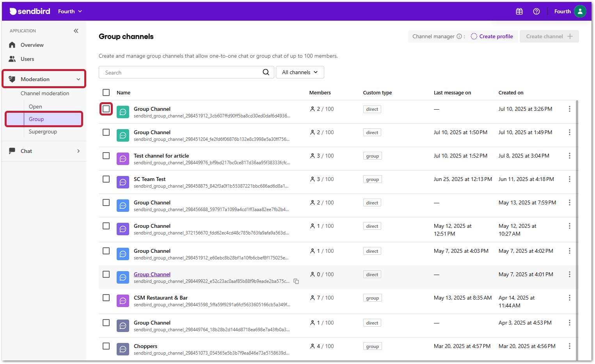This screenshot has height=364, width=595.
Task: Toggle the select-all checkbox in header
Action: pyautogui.click(x=106, y=92)
